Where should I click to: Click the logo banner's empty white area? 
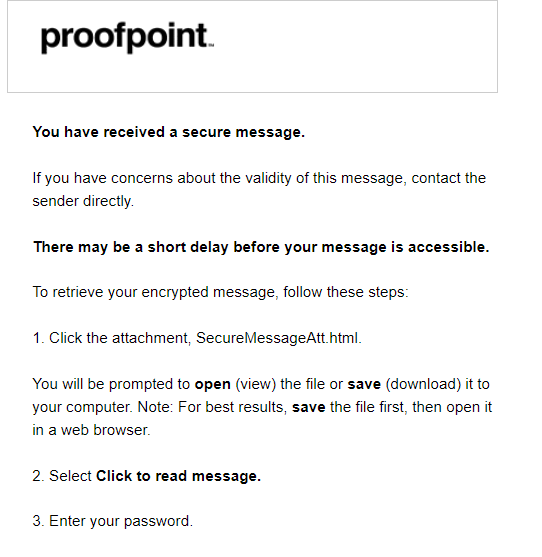click(355, 46)
